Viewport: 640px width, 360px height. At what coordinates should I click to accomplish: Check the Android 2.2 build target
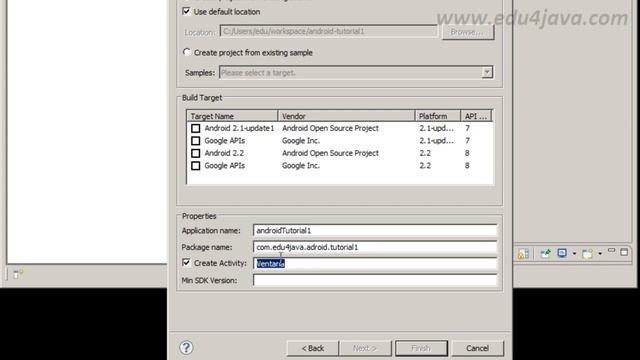(x=196, y=153)
